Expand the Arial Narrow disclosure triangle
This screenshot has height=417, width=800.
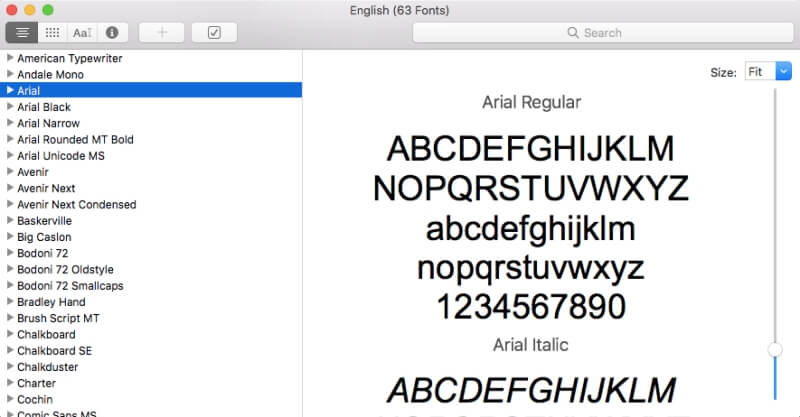coord(10,123)
